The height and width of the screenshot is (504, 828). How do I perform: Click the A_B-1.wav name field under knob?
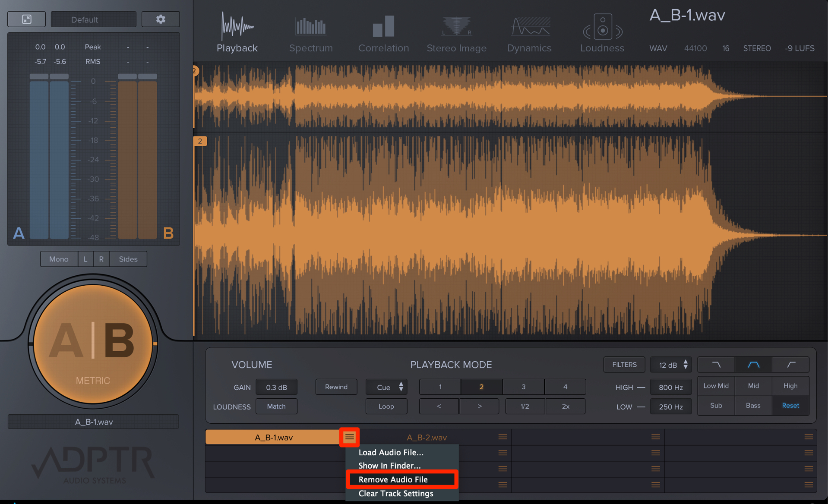click(93, 422)
